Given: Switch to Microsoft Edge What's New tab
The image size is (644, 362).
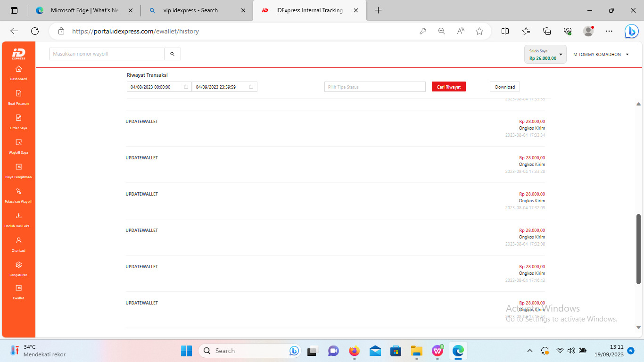Looking at the screenshot, I should click(x=84, y=10).
